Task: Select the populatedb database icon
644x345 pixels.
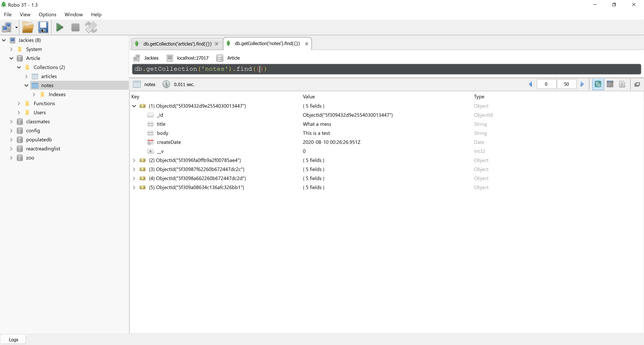Action: coord(20,140)
